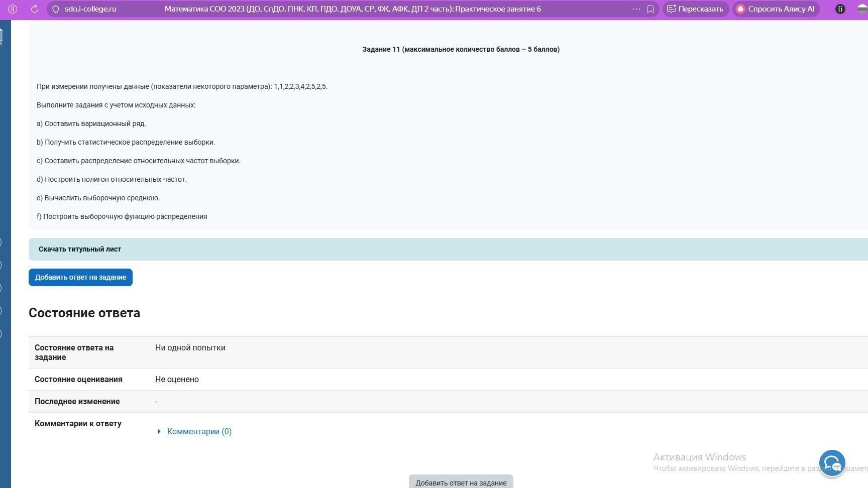Click the Пересказать summarize button

click(x=695, y=9)
